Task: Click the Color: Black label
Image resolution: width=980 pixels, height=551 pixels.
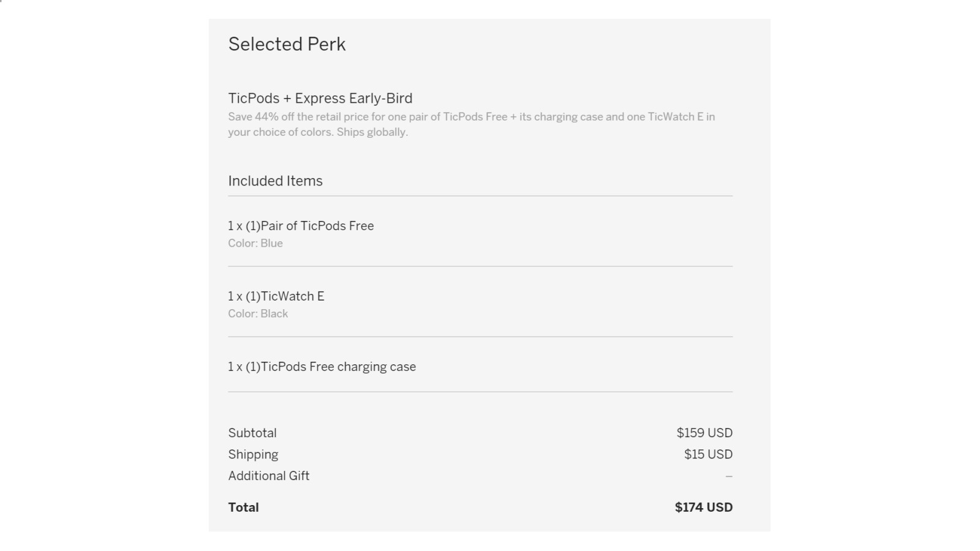Action: pos(258,313)
